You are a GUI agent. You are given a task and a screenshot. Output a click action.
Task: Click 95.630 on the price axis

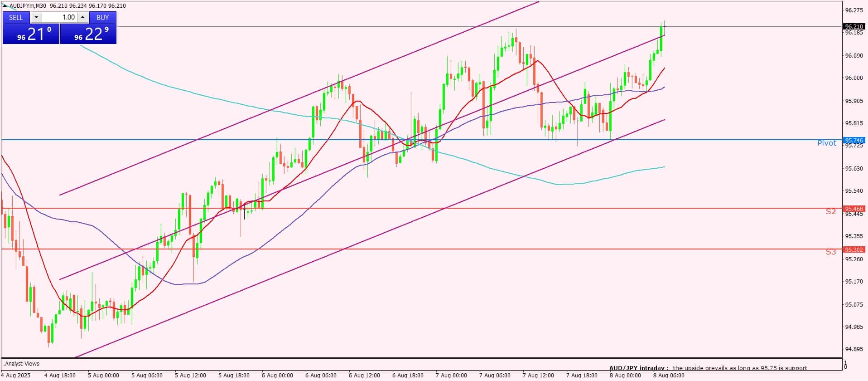pyautogui.click(x=854, y=168)
